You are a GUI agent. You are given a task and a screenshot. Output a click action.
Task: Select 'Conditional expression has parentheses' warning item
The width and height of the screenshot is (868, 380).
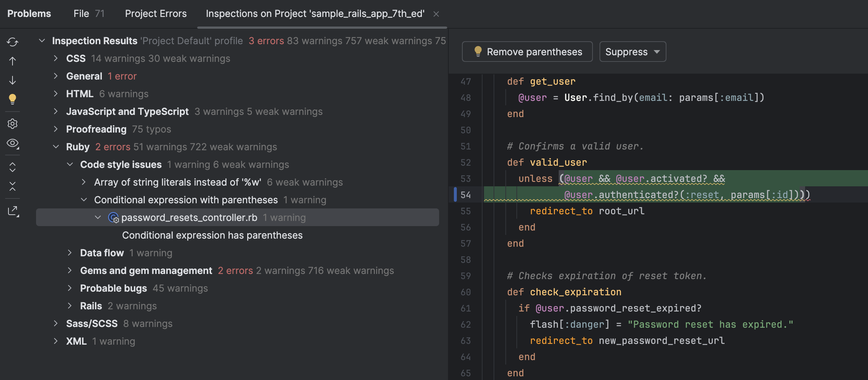(212, 235)
